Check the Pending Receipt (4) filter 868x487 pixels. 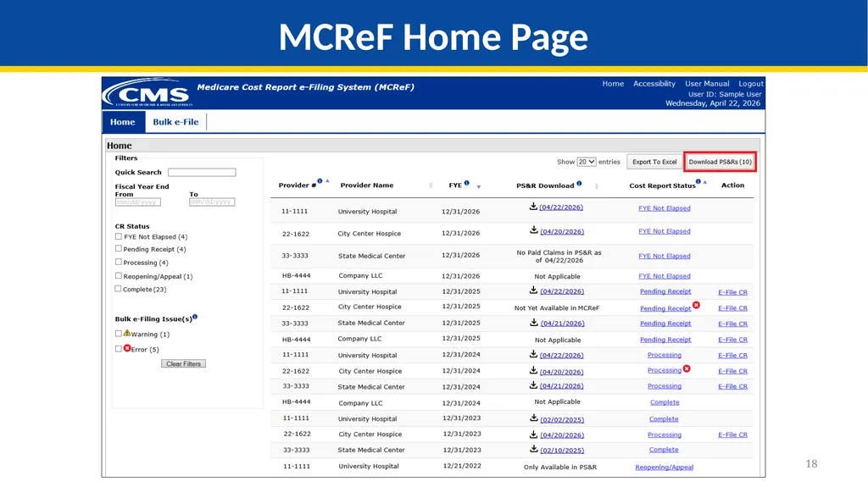118,249
